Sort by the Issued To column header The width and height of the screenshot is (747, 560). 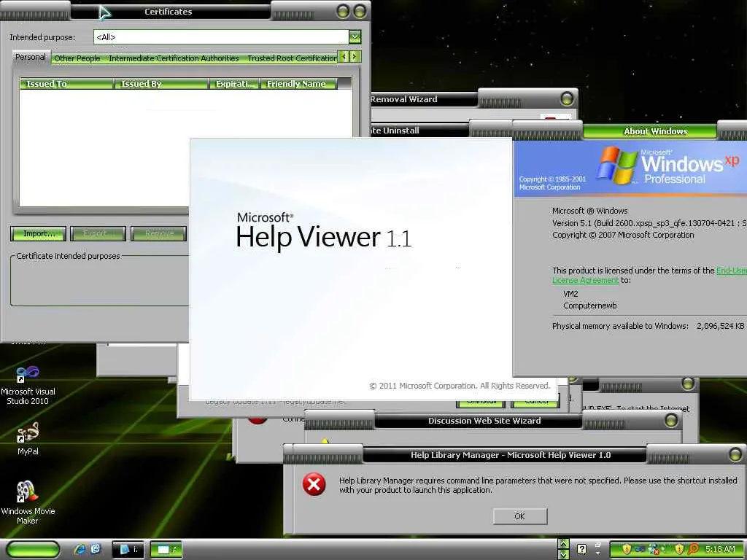(66, 84)
